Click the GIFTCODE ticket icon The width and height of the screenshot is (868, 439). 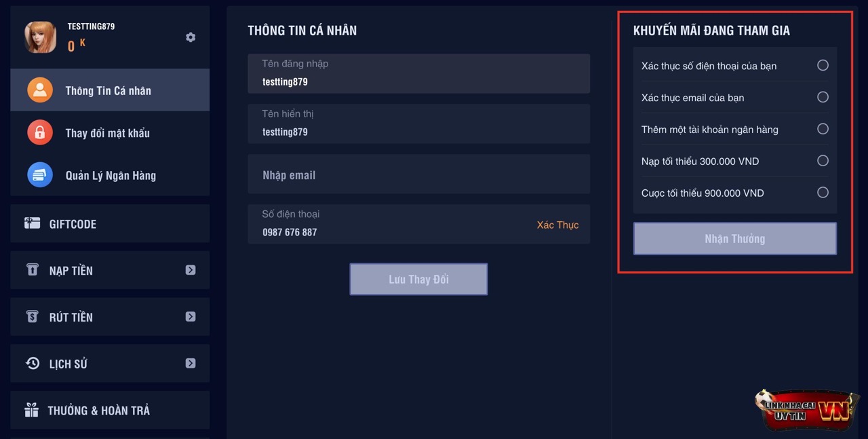(32, 223)
